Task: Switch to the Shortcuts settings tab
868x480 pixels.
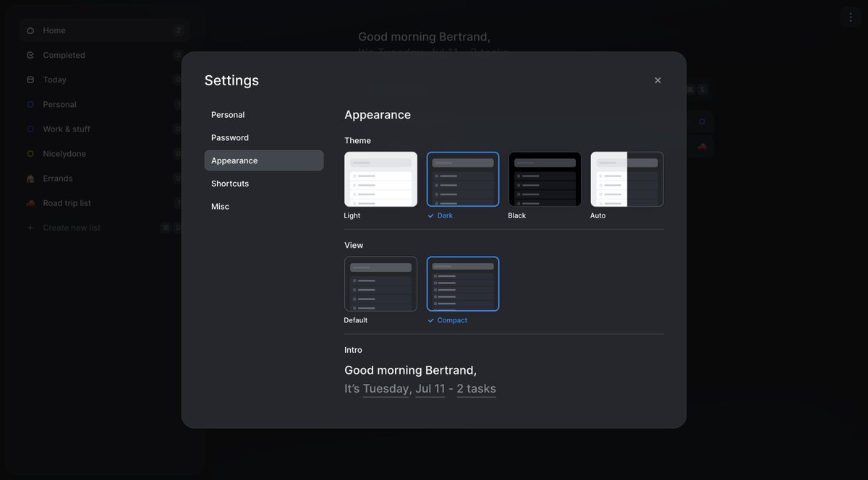Action: tap(230, 184)
